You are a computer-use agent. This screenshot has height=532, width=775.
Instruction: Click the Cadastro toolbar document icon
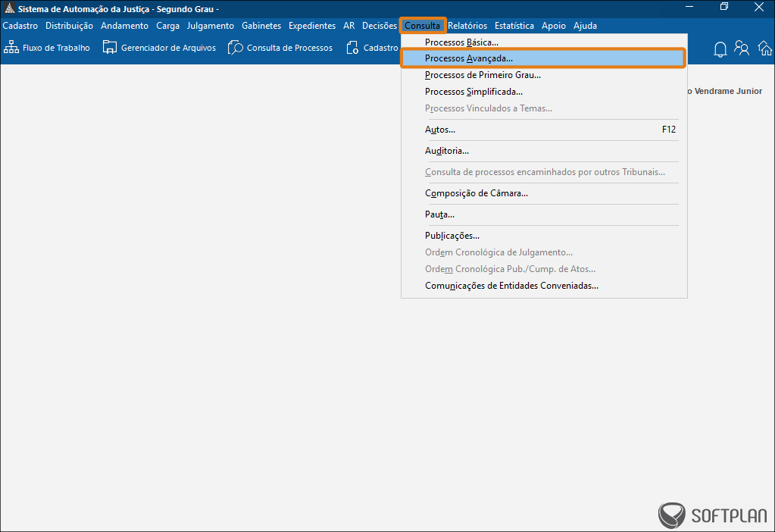pyautogui.click(x=352, y=48)
